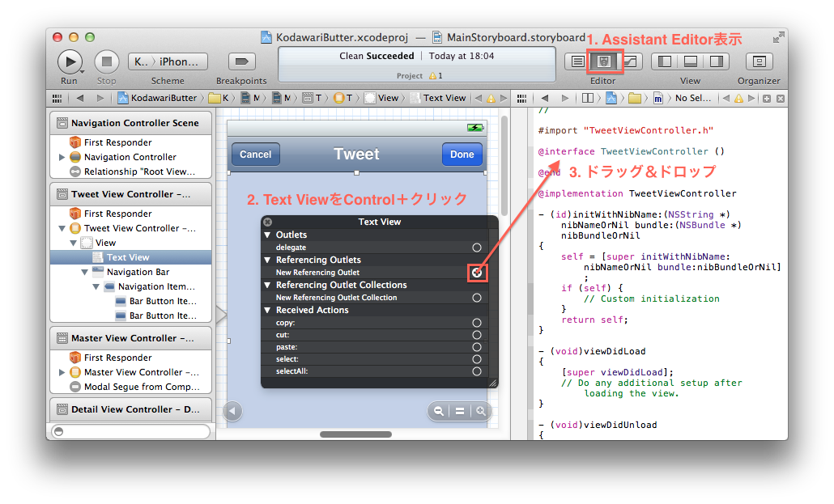
Task: Open the Scheme selector
Action: pos(168,61)
